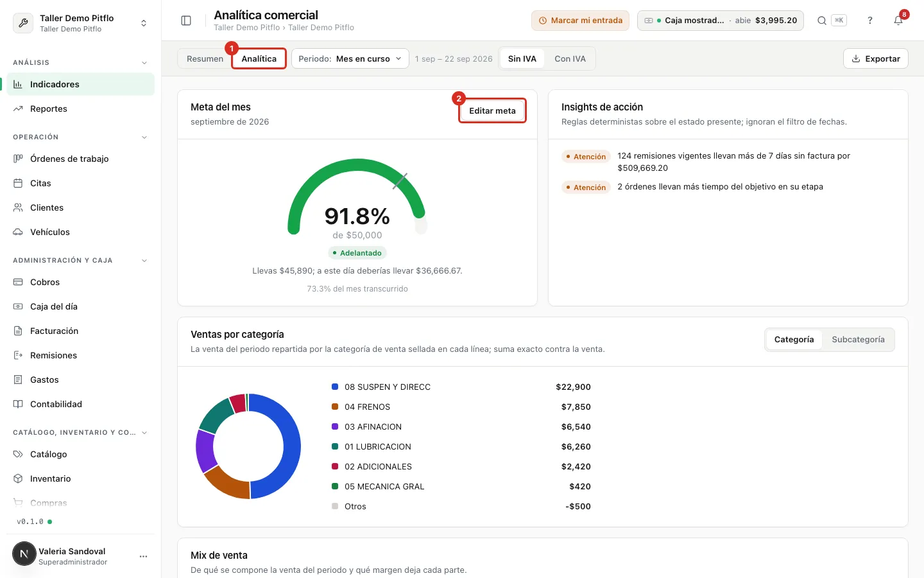This screenshot has width=924, height=578.
Task: Open Reportes in the sidebar
Action: 81,109
